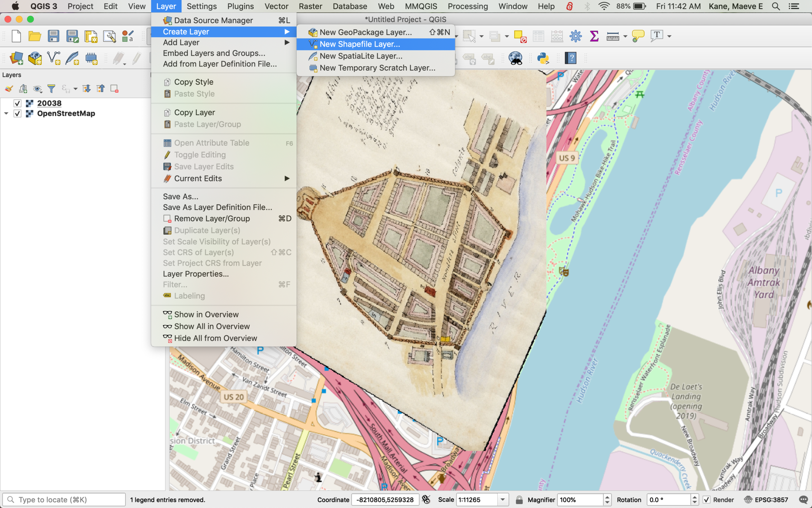Screen dimensions: 812x508
Task: Toggle the OpenStreetMap layer checkbox
Action: pyautogui.click(x=17, y=114)
